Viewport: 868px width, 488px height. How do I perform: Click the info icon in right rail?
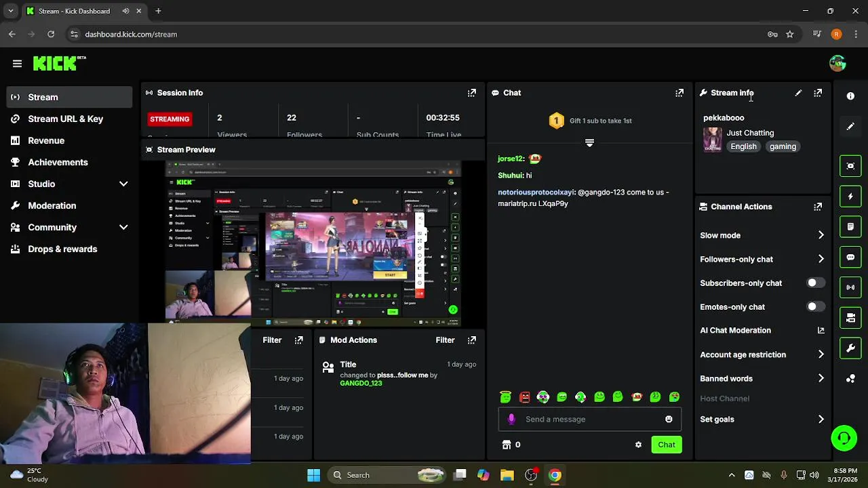coord(850,96)
